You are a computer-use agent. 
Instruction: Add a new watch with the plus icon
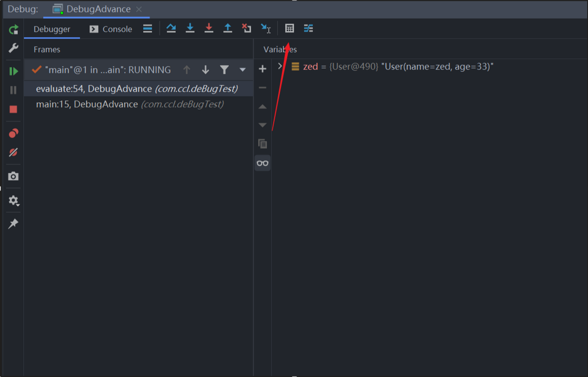(x=263, y=69)
